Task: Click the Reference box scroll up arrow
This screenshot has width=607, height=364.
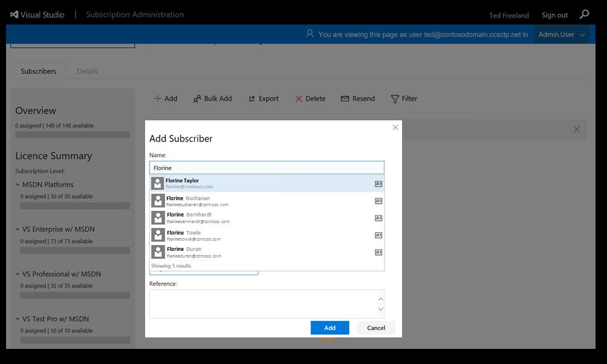Action: 380,299
